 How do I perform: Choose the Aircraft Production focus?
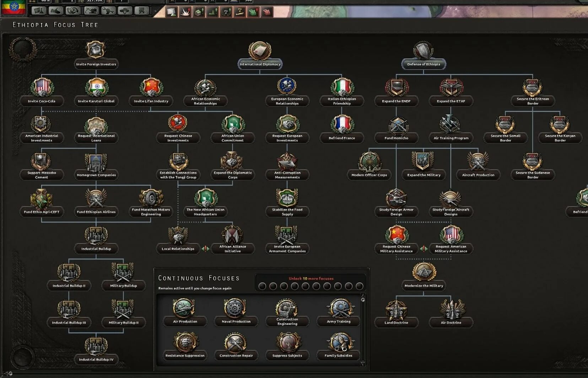pyautogui.click(x=478, y=165)
